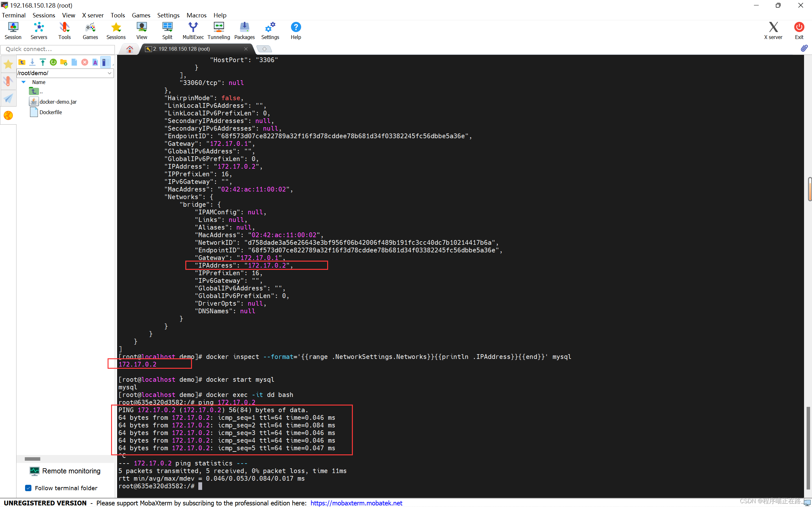Click create new folder icon
The height and width of the screenshot is (507, 812).
tap(64, 62)
